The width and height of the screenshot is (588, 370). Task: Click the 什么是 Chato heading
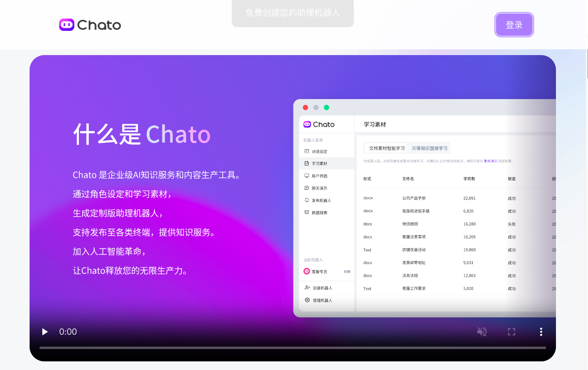pyautogui.click(x=142, y=134)
